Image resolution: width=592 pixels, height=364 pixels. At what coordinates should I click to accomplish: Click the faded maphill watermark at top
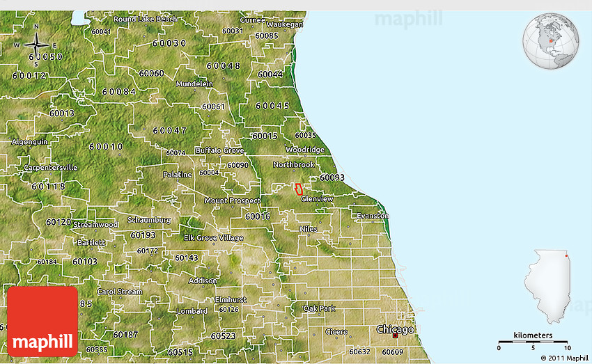(x=408, y=18)
